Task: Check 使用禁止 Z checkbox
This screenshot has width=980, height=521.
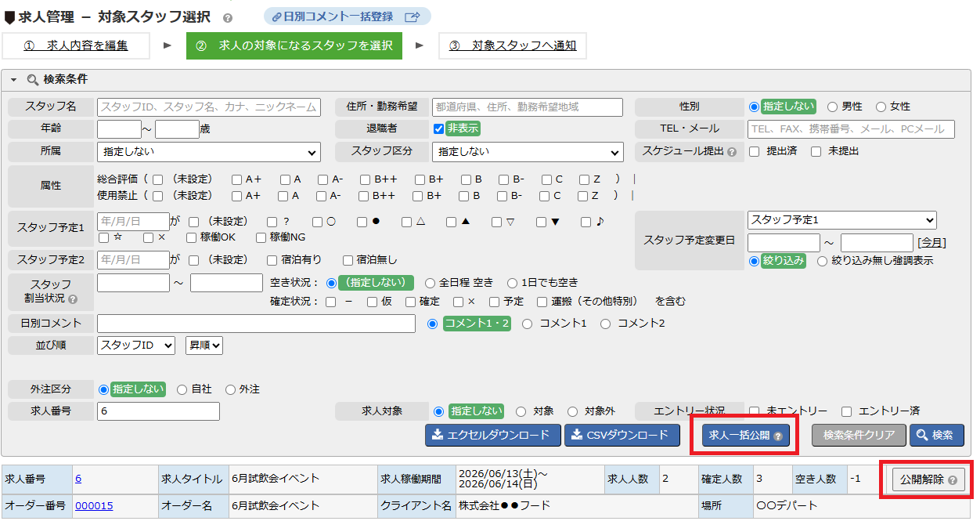Action: click(x=583, y=196)
